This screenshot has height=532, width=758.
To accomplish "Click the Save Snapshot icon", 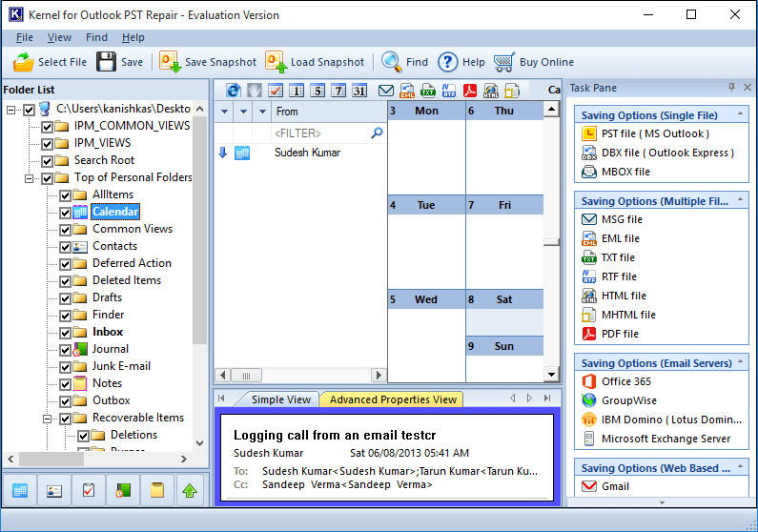I will (170, 62).
